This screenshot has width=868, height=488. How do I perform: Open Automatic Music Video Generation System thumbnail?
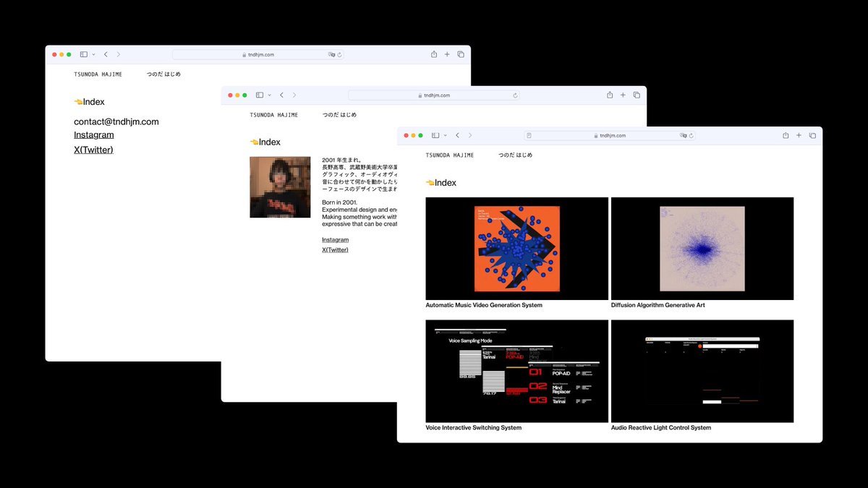[x=516, y=249]
